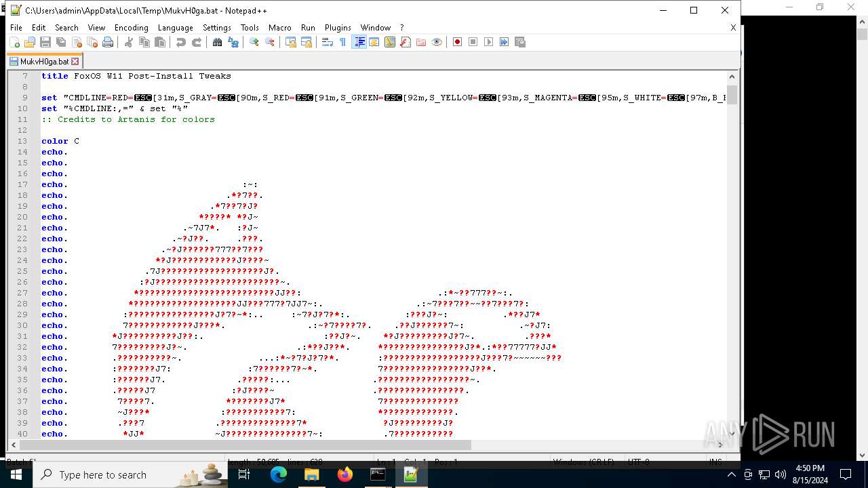Open the Replace toolbar icon
The height and width of the screenshot is (488, 868).
[233, 42]
